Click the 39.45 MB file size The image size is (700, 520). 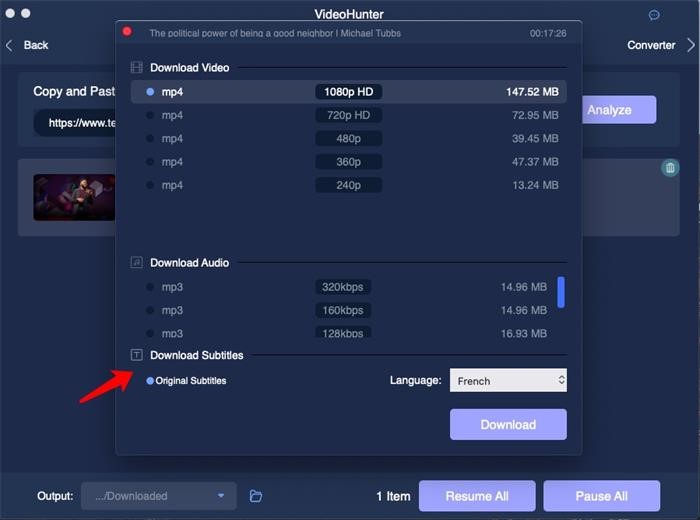point(535,138)
